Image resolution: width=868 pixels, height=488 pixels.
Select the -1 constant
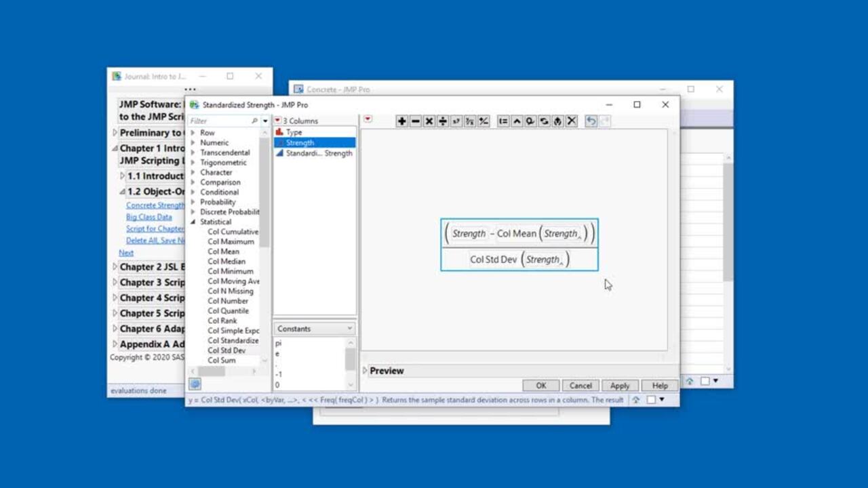(279, 374)
